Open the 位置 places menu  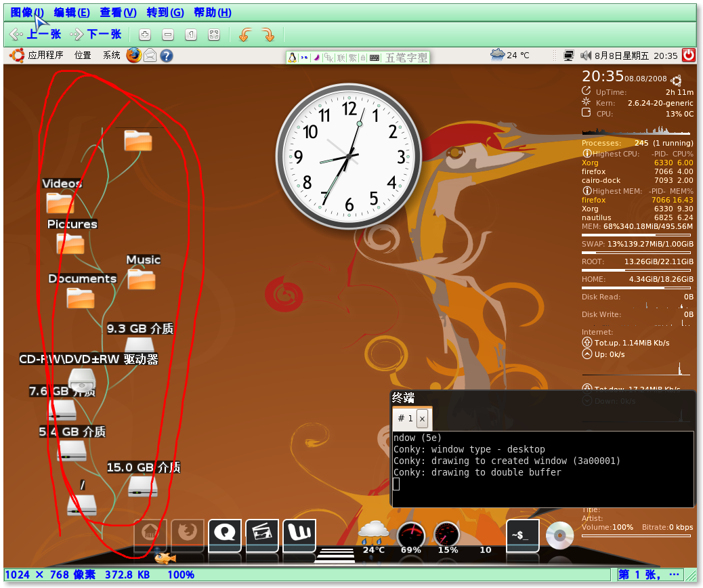(83, 55)
